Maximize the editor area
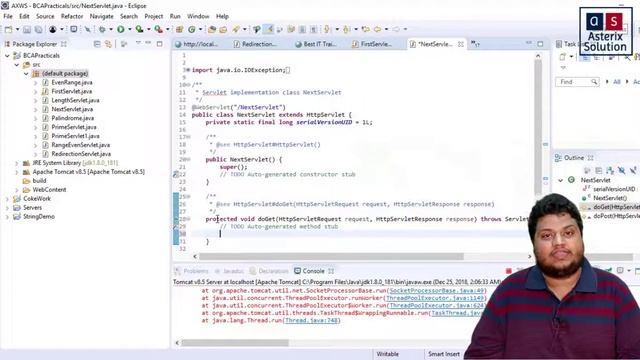 (x=540, y=44)
